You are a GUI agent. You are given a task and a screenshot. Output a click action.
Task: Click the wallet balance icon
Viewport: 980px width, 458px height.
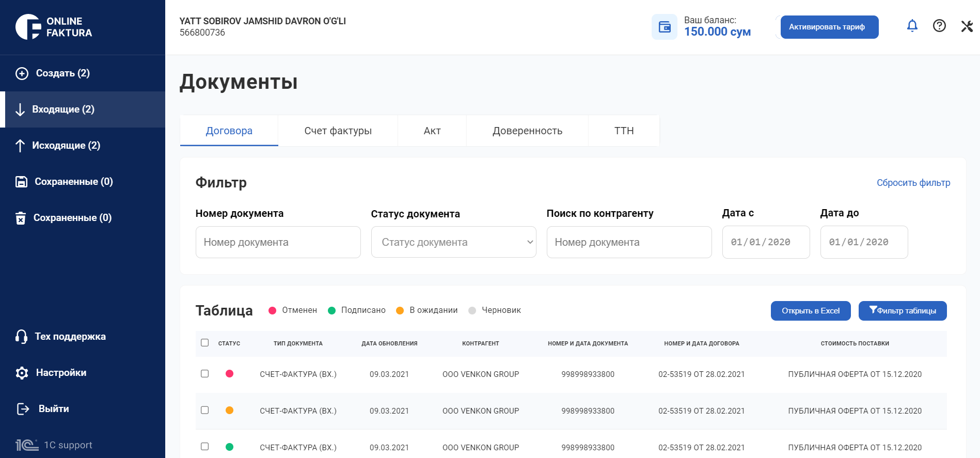coord(665,27)
